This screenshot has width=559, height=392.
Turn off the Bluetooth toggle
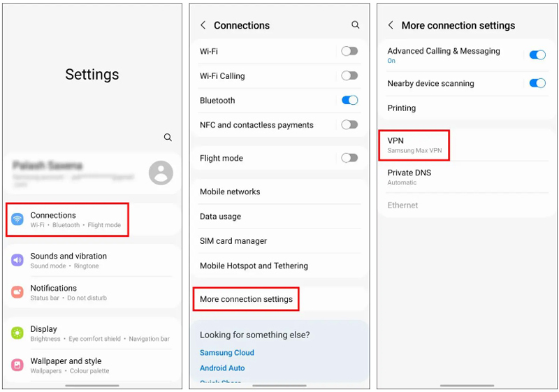click(x=349, y=100)
